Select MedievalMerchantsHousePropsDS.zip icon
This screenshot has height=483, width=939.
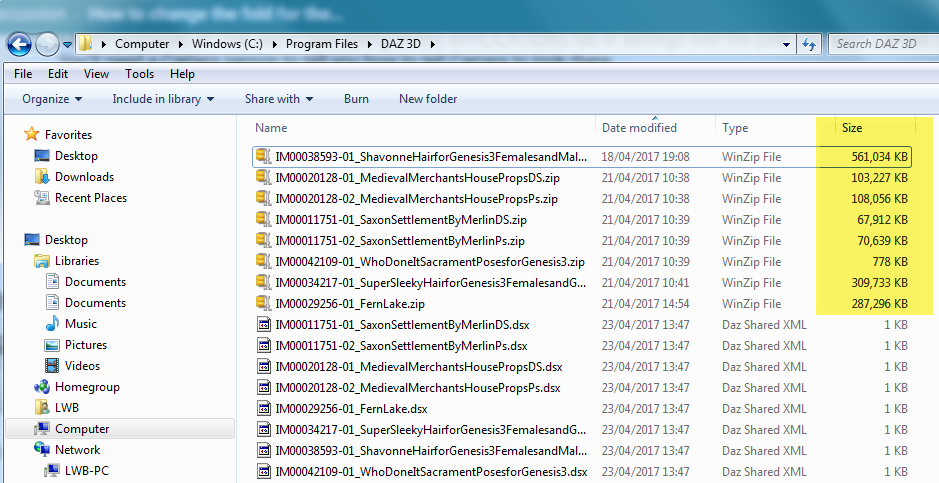click(263, 177)
